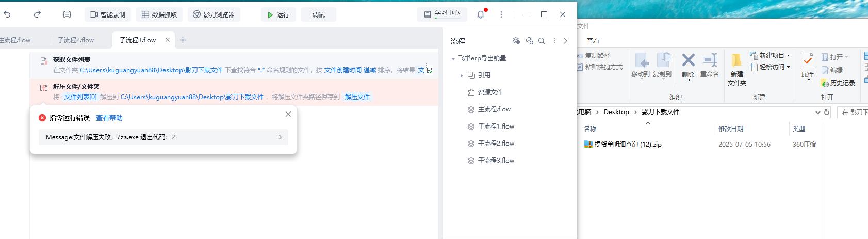Switch to 子流程2.flow tab
The height and width of the screenshot is (239, 868).
pyautogui.click(x=76, y=40)
